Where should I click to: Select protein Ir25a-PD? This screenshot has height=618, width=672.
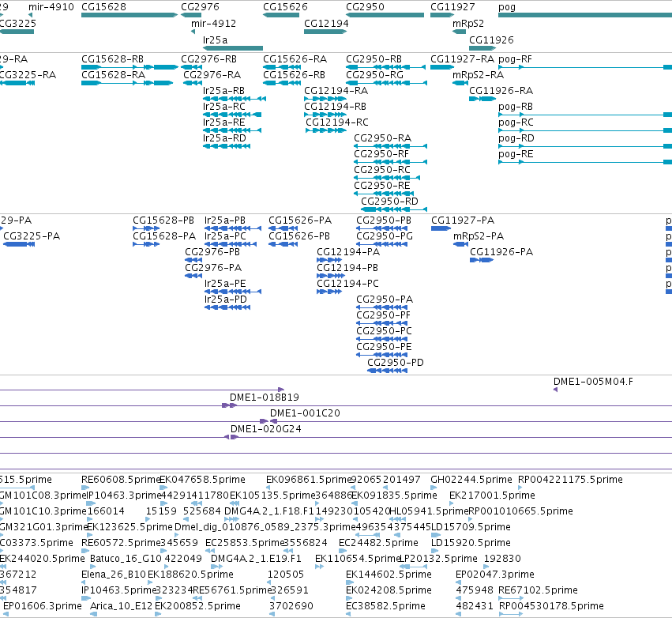click(227, 307)
